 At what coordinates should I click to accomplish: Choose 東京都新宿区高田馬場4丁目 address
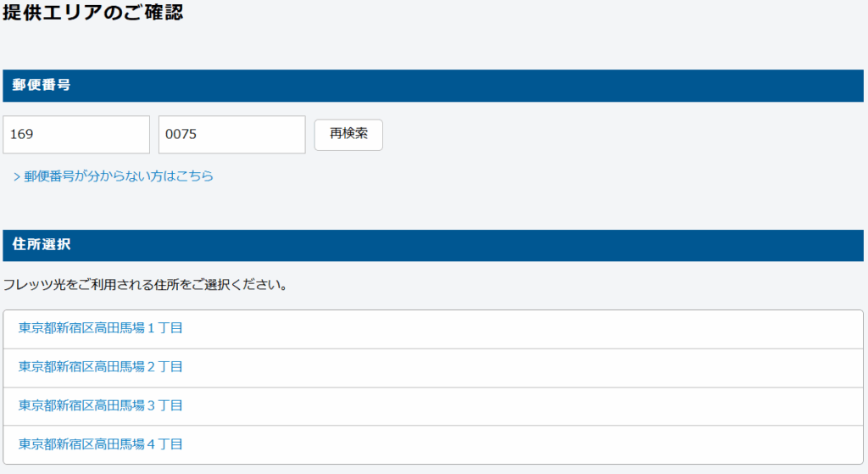(x=433, y=444)
